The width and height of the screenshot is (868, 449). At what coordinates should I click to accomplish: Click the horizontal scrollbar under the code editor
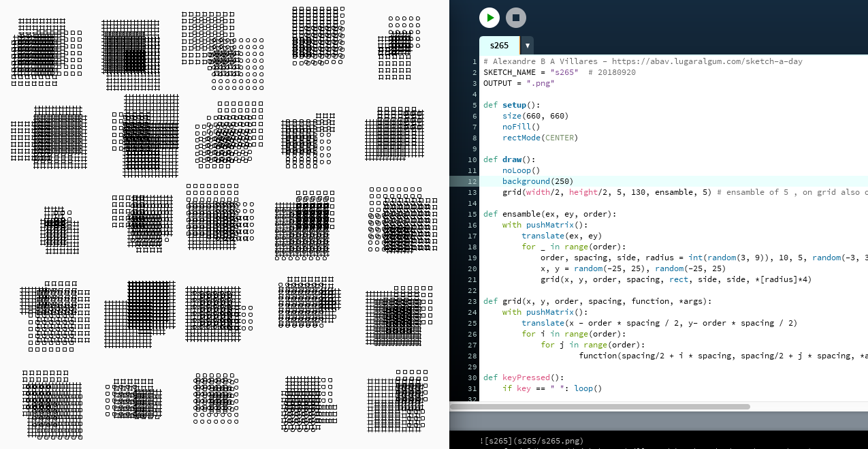click(x=599, y=407)
